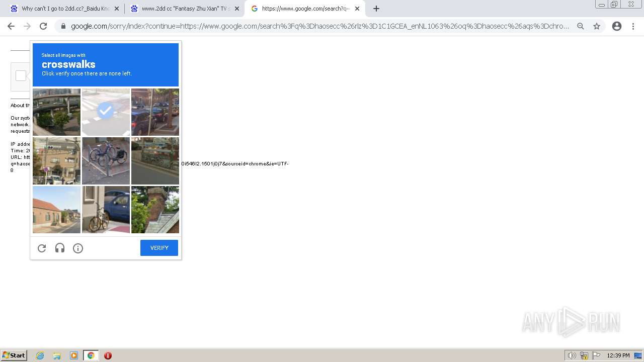The height and width of the screenshot is (362, 644).
Task: Close the Fantasy Zhu Xian tab
Action: tap(237, 9)
